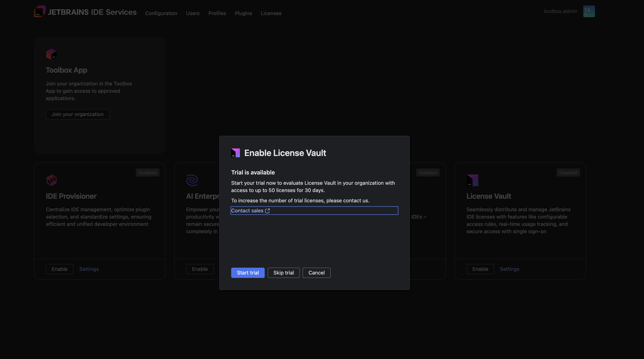Open the Licenses page
644x359 pixels.
[x=271, y=13]
